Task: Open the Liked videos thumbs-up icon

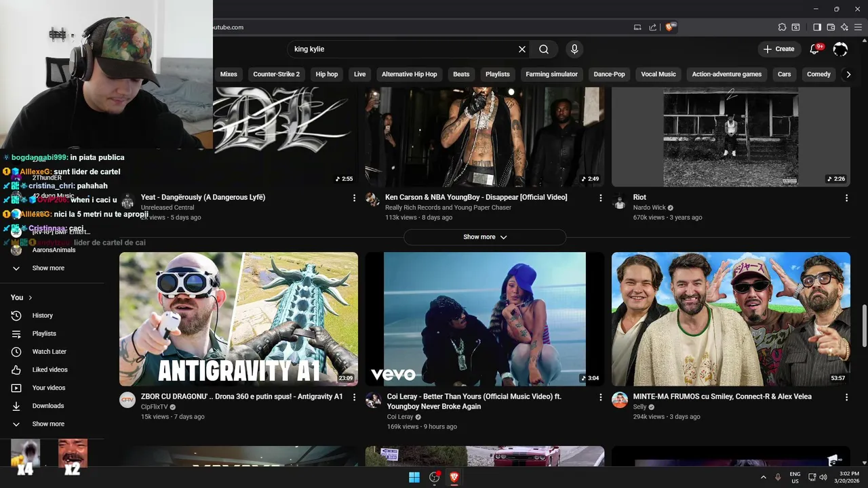Action: (x=16, y=370)
